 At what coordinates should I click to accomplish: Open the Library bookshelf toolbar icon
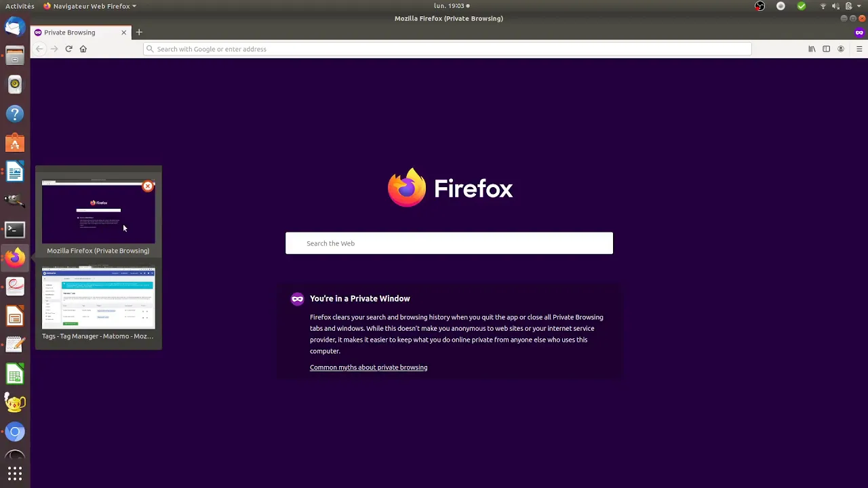tap(812, 49)
